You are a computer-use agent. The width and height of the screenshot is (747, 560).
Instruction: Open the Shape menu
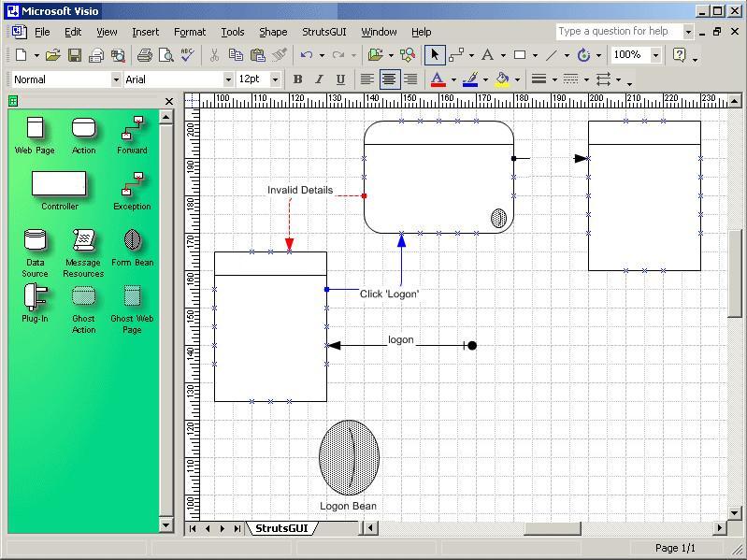273,32
